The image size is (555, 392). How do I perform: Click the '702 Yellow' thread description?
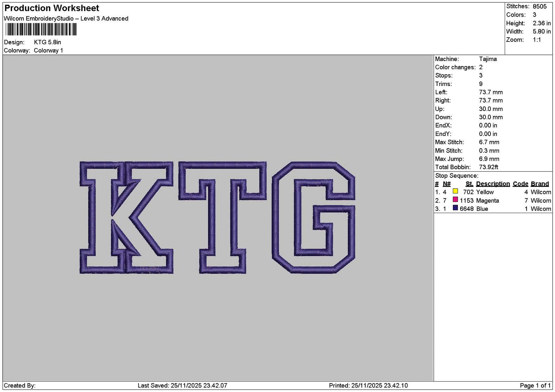pos(479,192)
